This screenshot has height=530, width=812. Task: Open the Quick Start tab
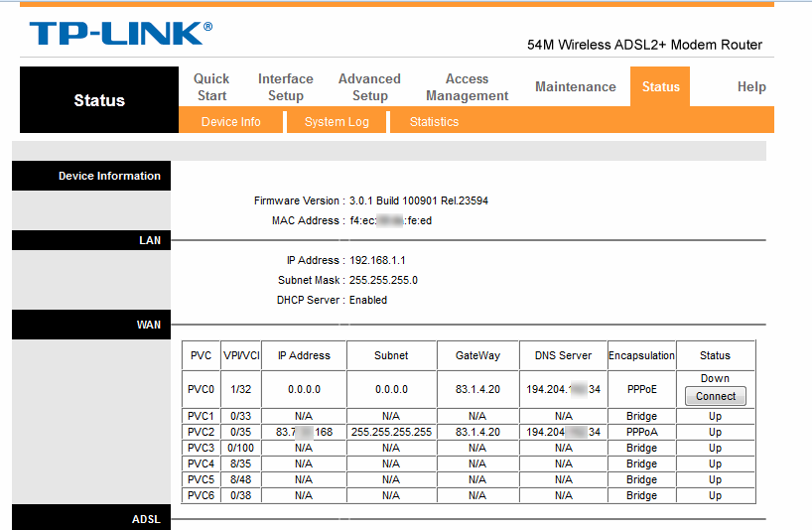pyautogui.click(x=211, y=87)
